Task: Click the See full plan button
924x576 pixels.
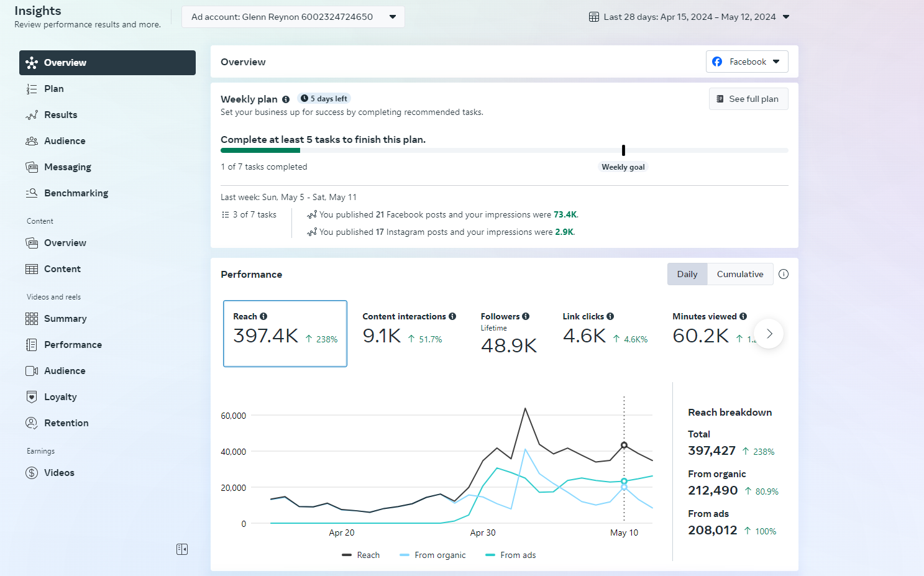Action: pos(748,99)
